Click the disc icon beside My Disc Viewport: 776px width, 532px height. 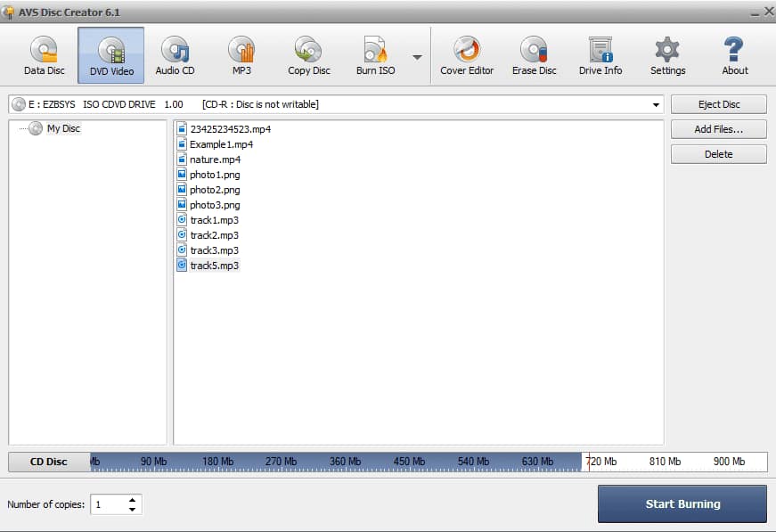click(35, 128)
